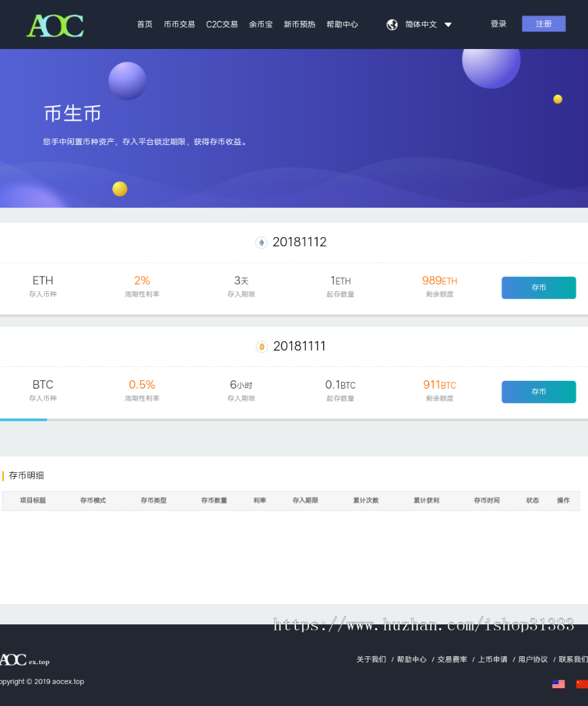588x706 pixels.
Task: Click the 操作 column header in 存币明细 table
Action: [x=563, y=500]
